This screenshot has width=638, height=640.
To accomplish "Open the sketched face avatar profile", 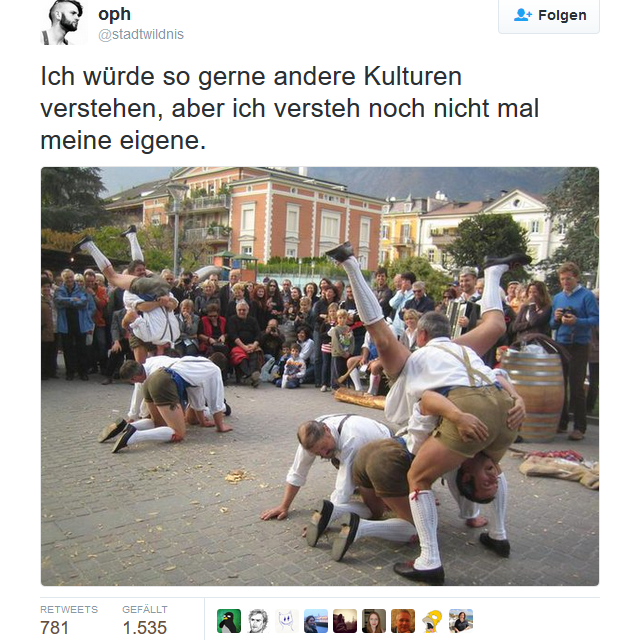I will coord(258,621).
